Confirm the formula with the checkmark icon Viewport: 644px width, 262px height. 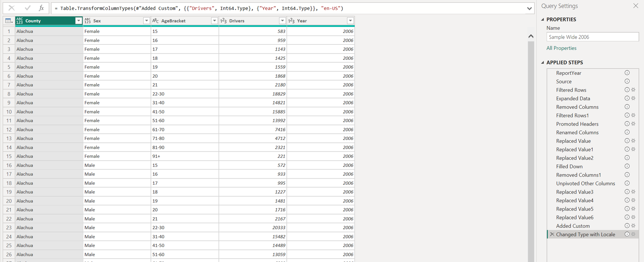[x=28, y=8]
